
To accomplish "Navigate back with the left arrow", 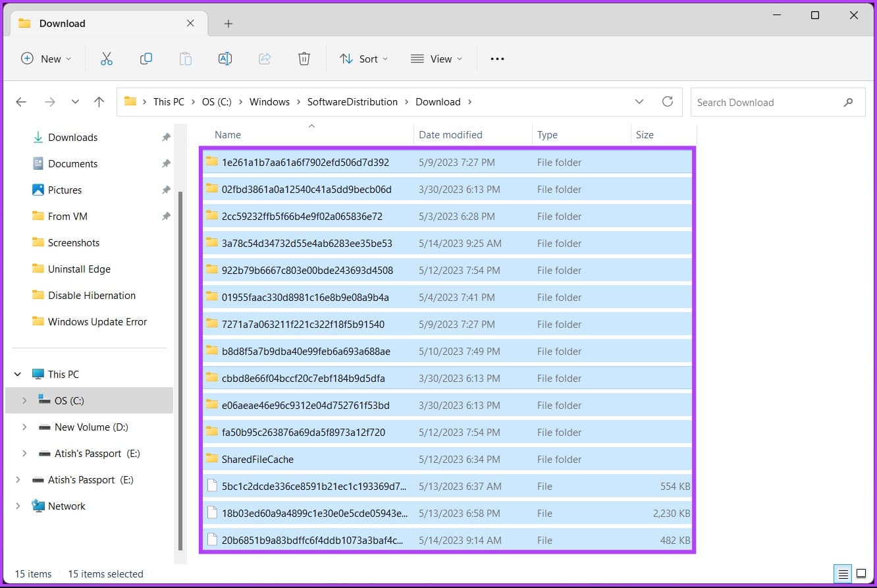I will [21, 102].
